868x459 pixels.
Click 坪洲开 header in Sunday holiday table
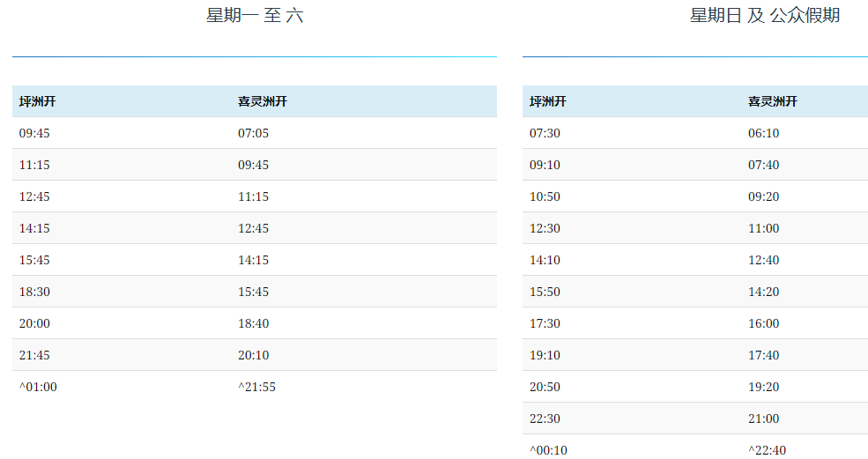pos(547,101)
